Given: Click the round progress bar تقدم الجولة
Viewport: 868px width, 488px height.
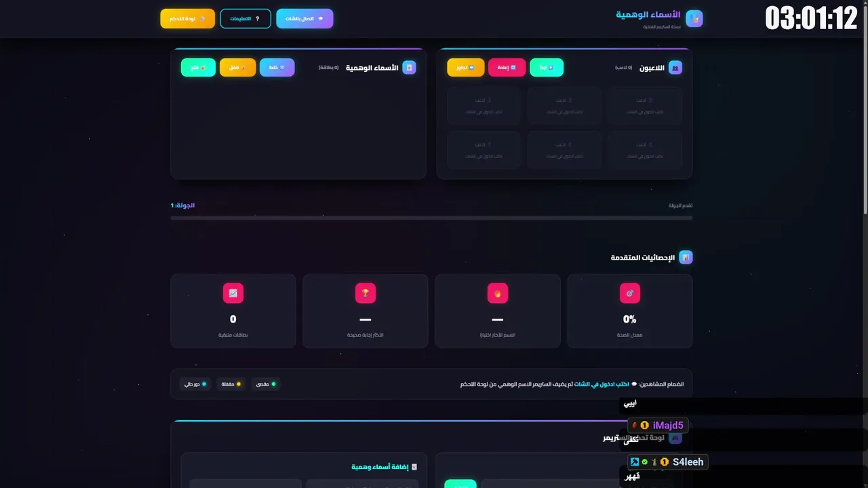Looking at the screenshot, I should [x=431, y=218].
